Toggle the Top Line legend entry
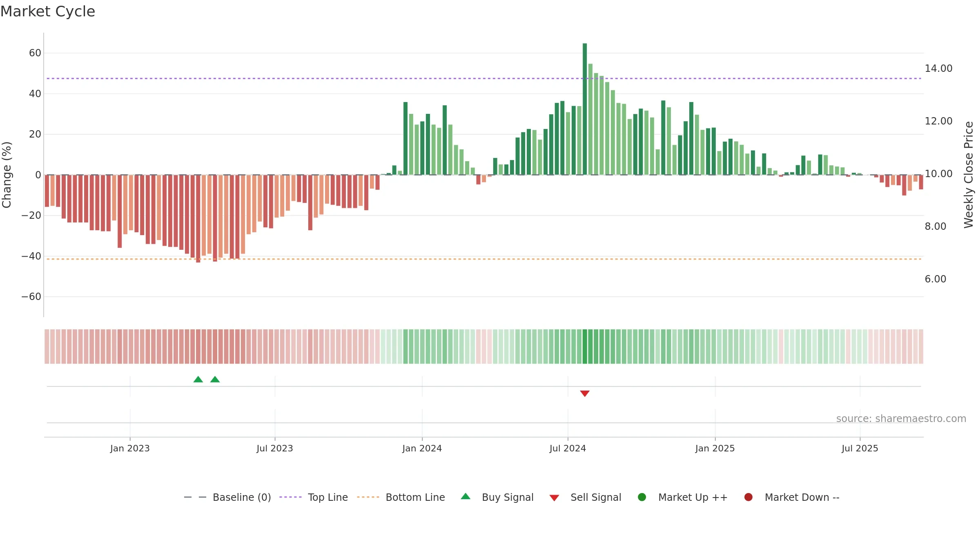 click(x=314, y=497)
